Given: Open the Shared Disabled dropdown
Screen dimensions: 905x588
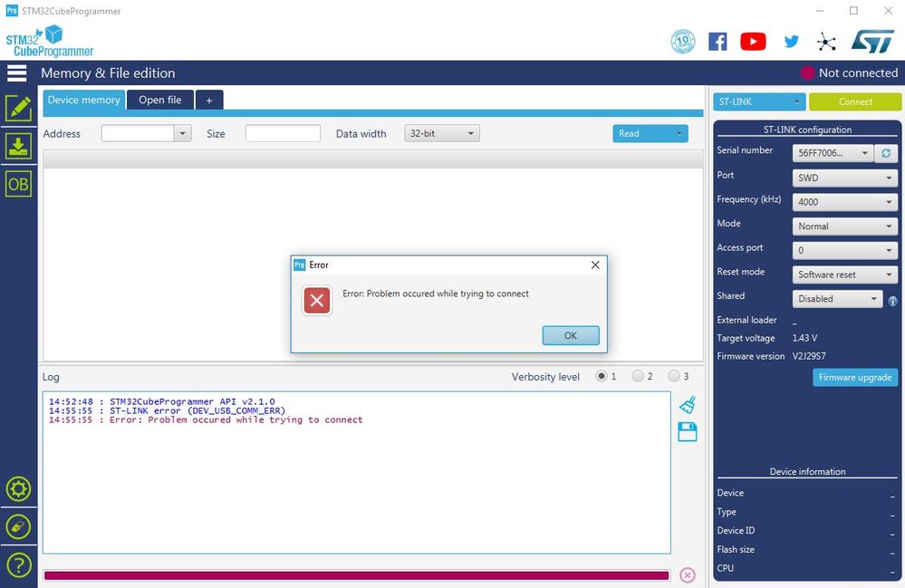Looking at the screenshot, I should tap(837, 299).
